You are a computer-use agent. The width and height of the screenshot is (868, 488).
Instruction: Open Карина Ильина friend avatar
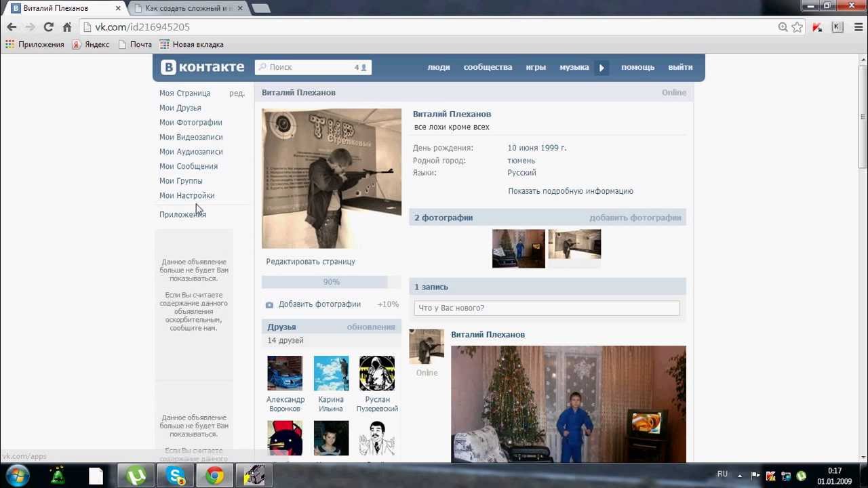pos(331,373)
